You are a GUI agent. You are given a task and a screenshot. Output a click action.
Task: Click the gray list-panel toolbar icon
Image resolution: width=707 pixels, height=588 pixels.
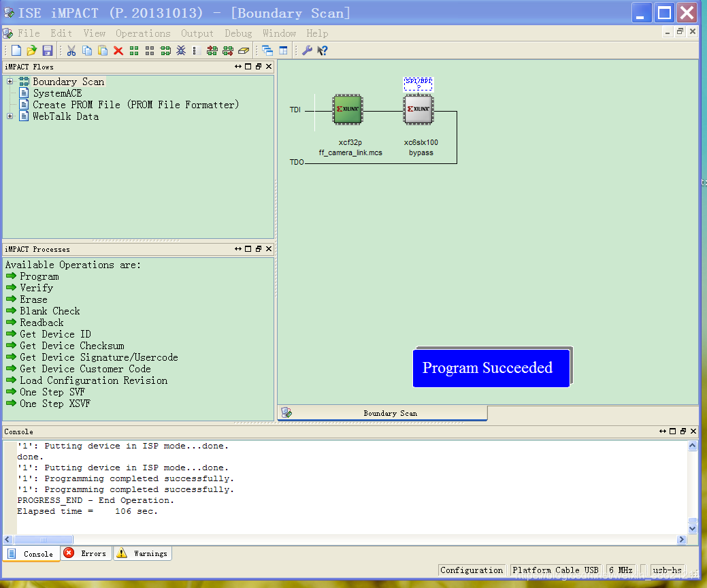(196, 50)
